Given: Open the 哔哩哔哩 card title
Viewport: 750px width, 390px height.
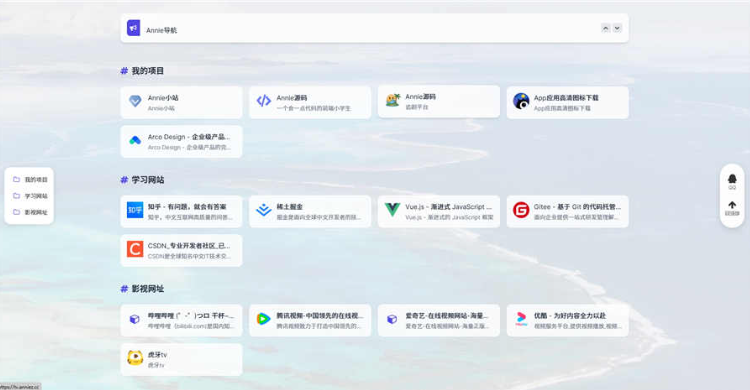Looking at the screenshot, I should pyautogui.click(x=191, y=316).
